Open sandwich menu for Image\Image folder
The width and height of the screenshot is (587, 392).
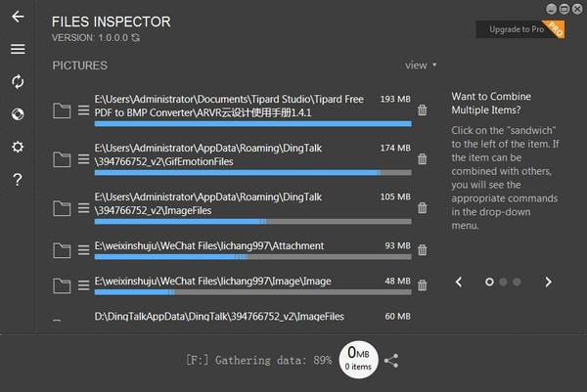point(84,284)
